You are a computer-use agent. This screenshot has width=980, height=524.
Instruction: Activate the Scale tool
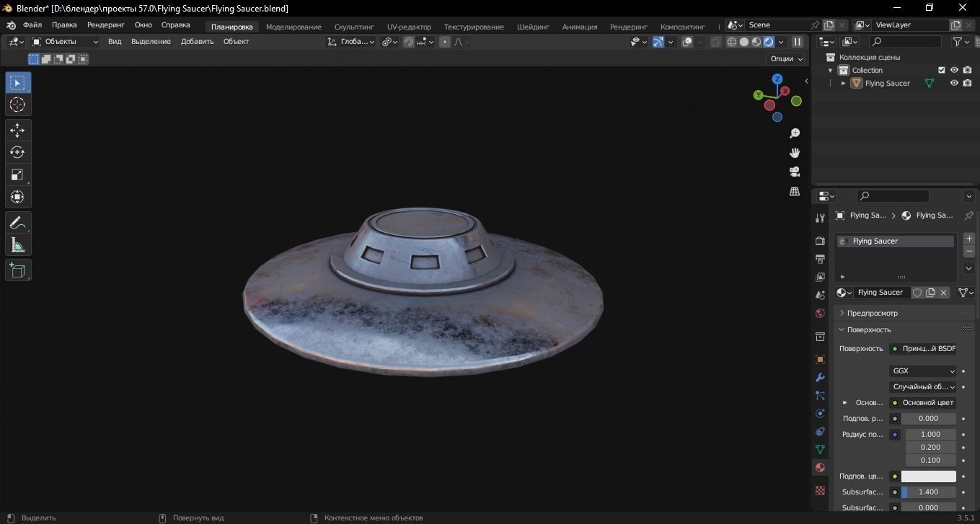(x=17, y=174)
